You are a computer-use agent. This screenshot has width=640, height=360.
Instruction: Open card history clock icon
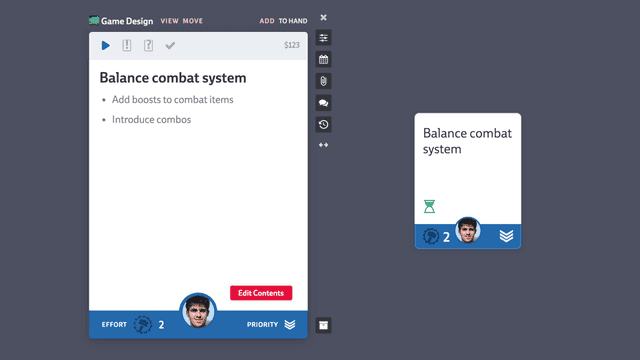(323, 124)
